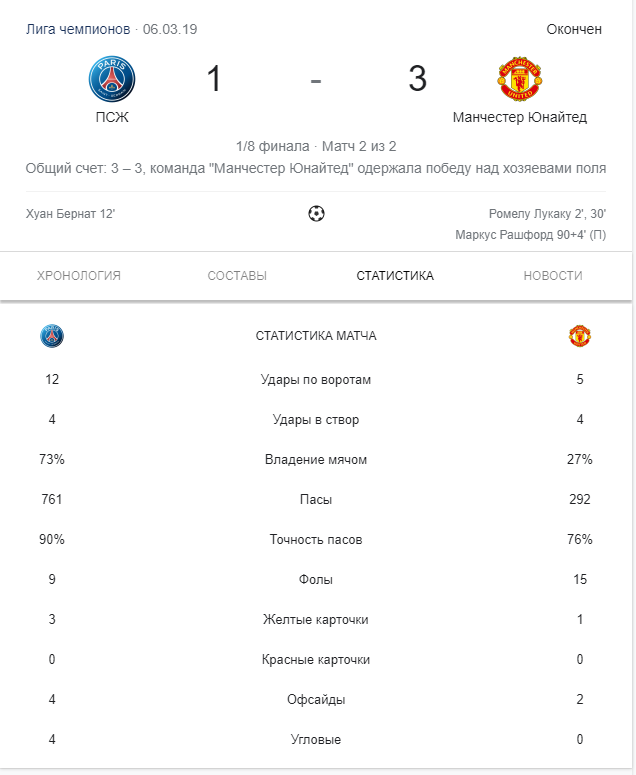The image size is (636, 775).
Task: Click the large PSG club crest
Action: (112, 78)
